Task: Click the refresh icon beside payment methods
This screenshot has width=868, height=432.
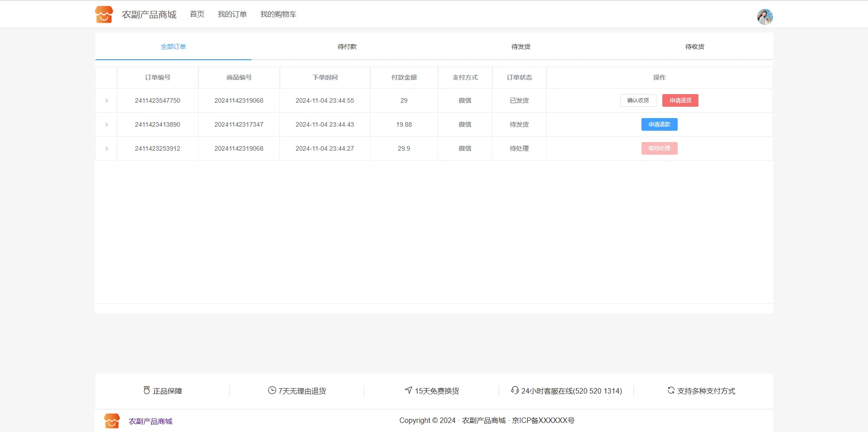Action: point(671,390)
